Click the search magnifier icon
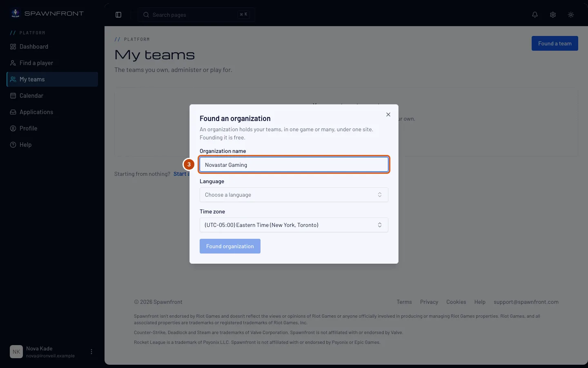588x368 pixels. [146, 15]
